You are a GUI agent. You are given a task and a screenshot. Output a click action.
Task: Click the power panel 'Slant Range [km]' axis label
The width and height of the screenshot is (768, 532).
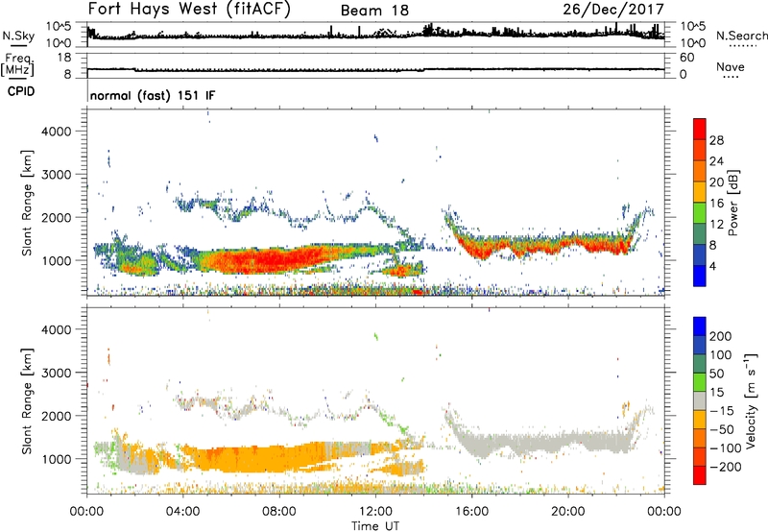[27, 203]
